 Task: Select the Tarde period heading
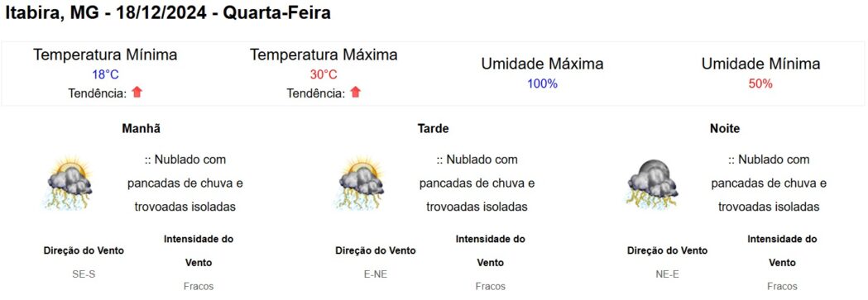pyautogui.click(x=433, y=129)
